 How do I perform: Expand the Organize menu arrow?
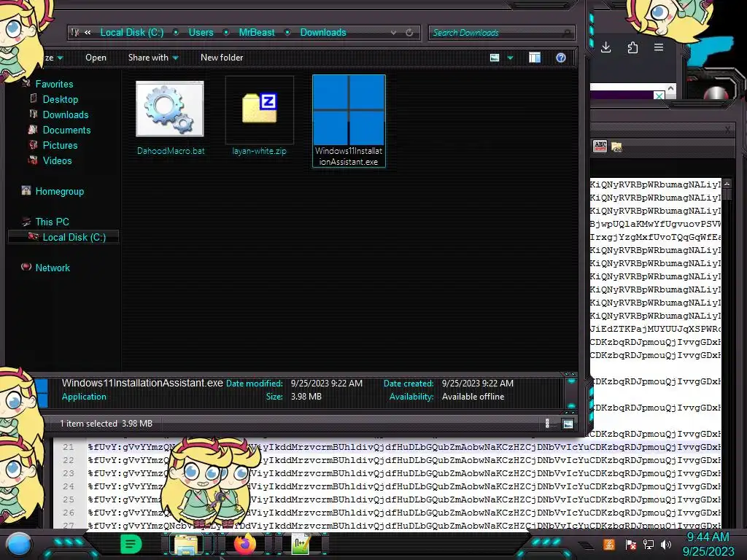pos(60,58)
